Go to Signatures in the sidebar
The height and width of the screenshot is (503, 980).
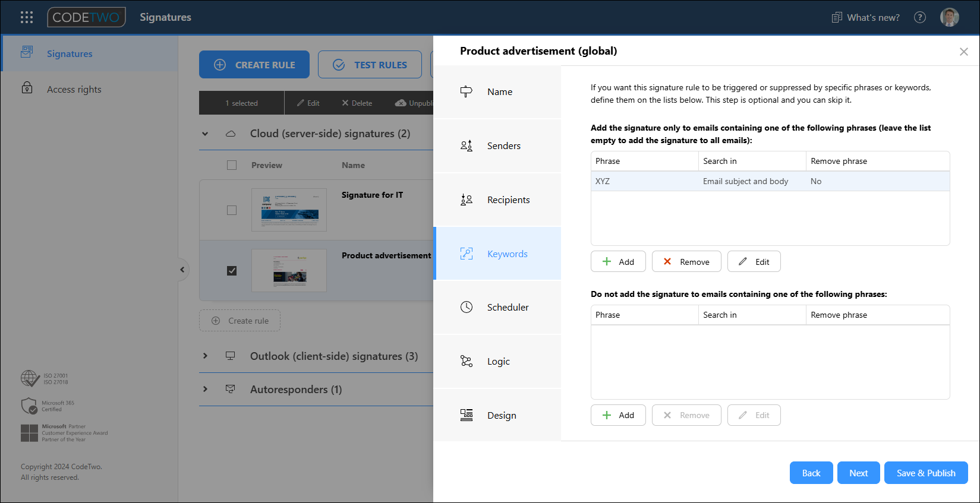89,53
